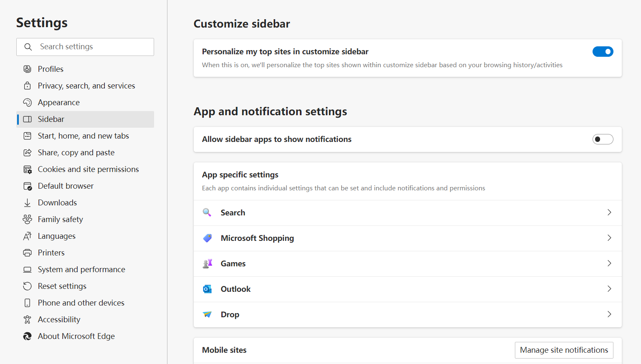Expand the Search app settings chevron

pos(609,212)
